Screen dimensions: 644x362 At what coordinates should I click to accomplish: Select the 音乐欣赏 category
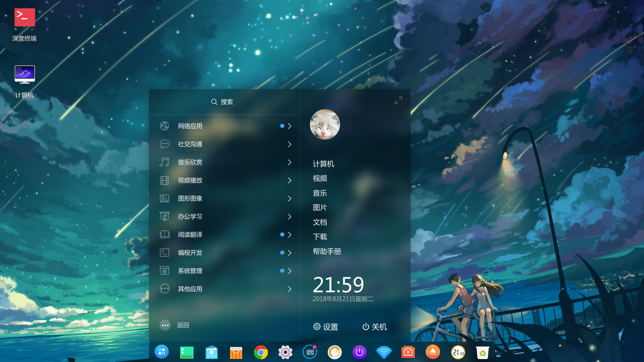(x=190, y=162)
